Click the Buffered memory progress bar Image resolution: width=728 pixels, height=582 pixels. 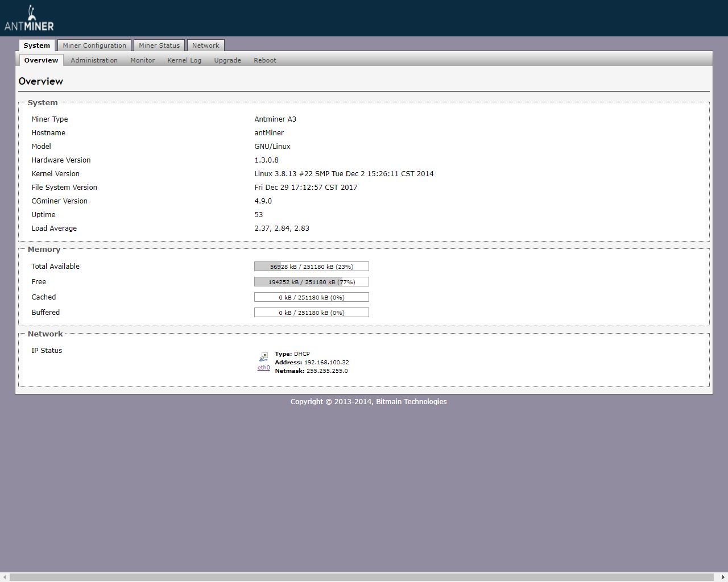click(312, 313)
